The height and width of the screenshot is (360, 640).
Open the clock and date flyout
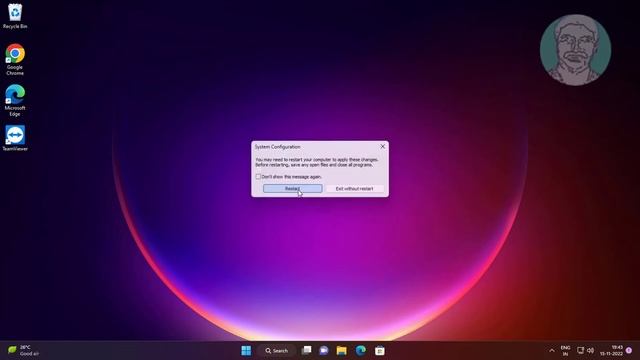point(611,351)
